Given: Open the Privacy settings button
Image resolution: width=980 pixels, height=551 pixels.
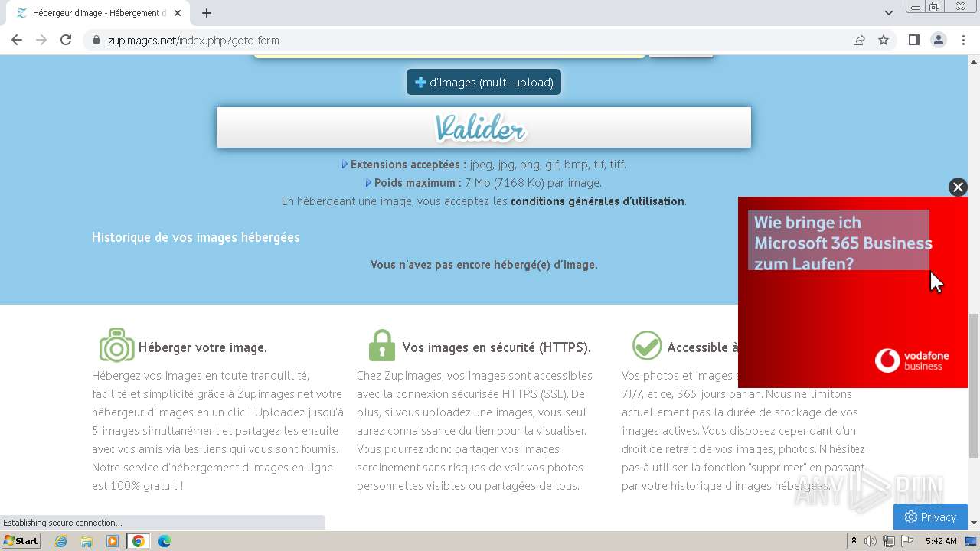Looking at the screenshot, I should 930,517.
